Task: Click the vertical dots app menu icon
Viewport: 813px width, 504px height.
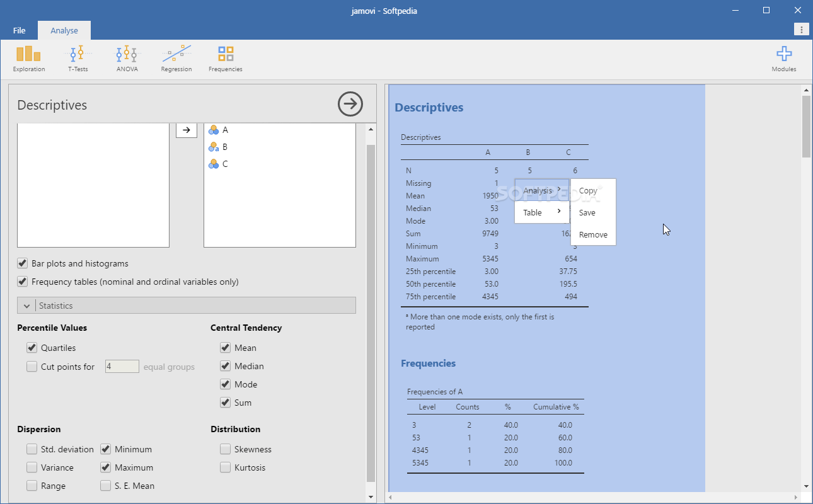Action: click(x=801, y=30)
